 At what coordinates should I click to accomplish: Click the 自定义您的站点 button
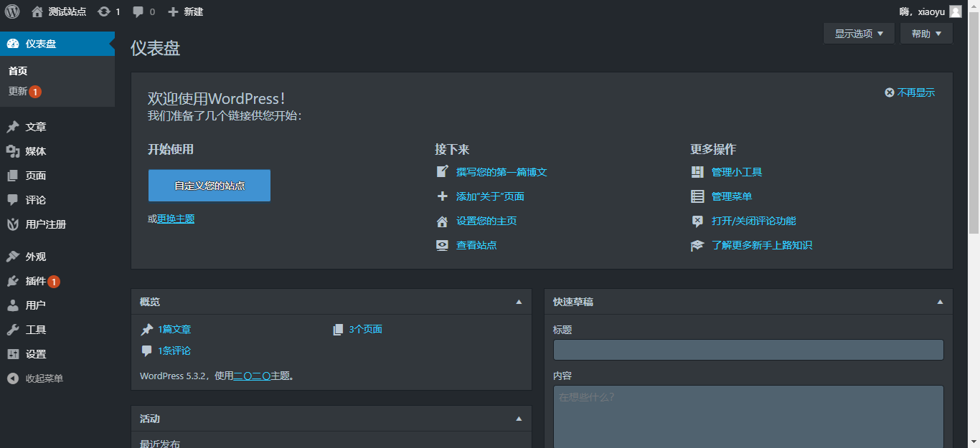(x=209, y=186)
